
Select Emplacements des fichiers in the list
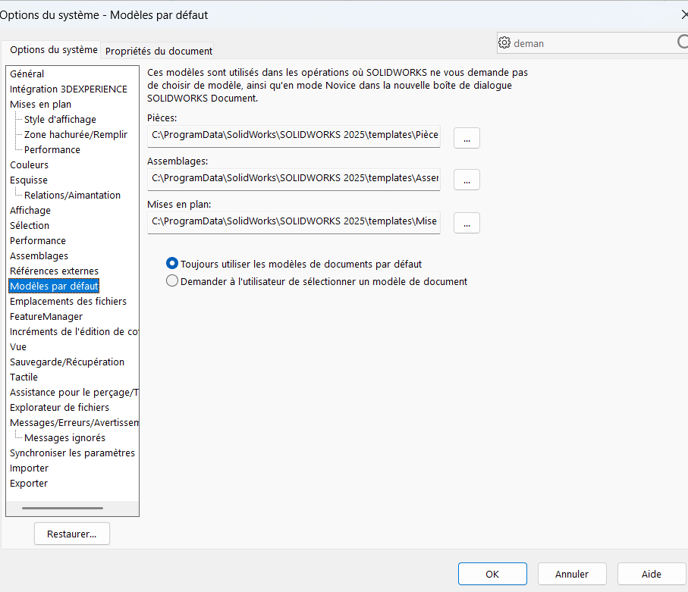[x=68, y=301]
